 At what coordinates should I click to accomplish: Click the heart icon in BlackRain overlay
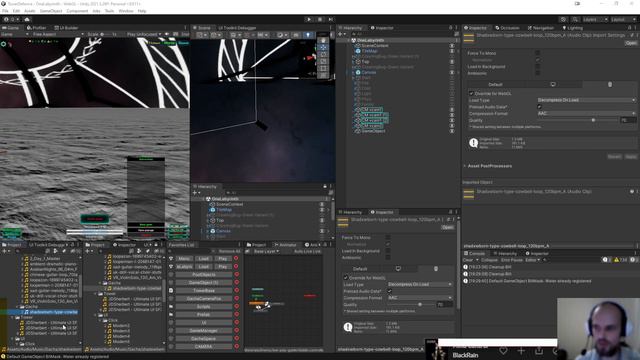(x=503, y=351)
